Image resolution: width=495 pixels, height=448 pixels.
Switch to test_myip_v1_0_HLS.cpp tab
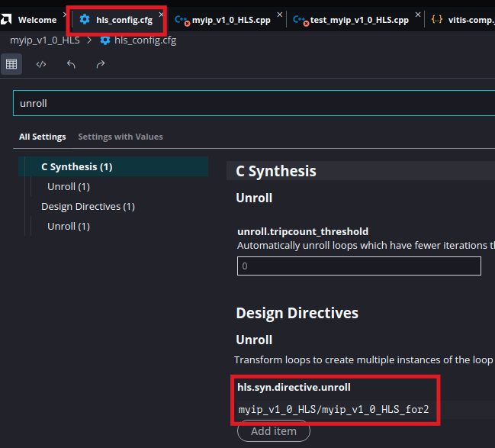tap(358, 20)
